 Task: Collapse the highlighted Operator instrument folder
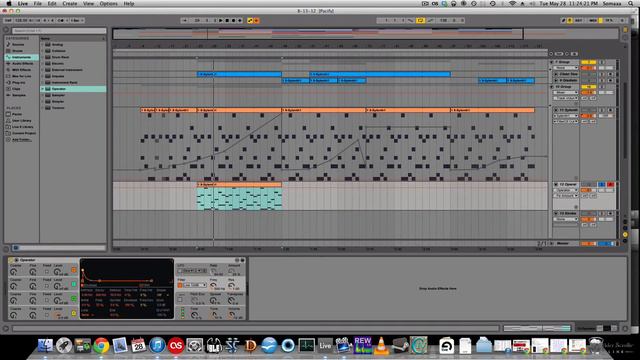coord(42,89)
